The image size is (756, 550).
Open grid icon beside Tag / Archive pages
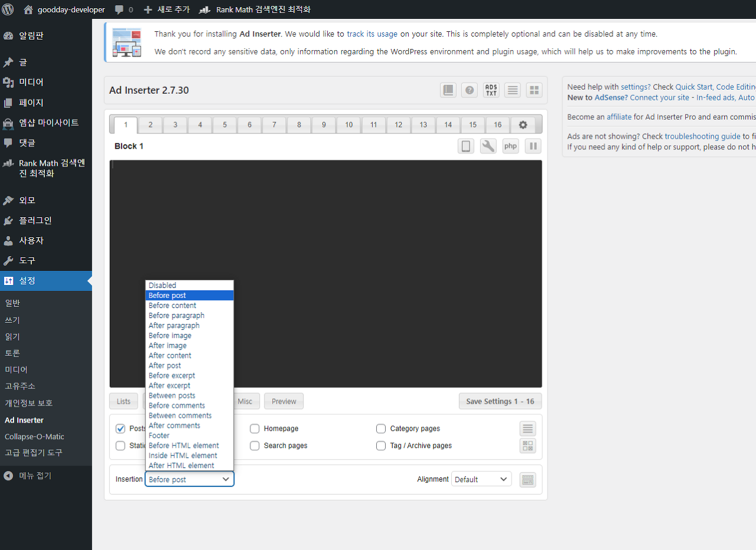(x=528, y=446)
